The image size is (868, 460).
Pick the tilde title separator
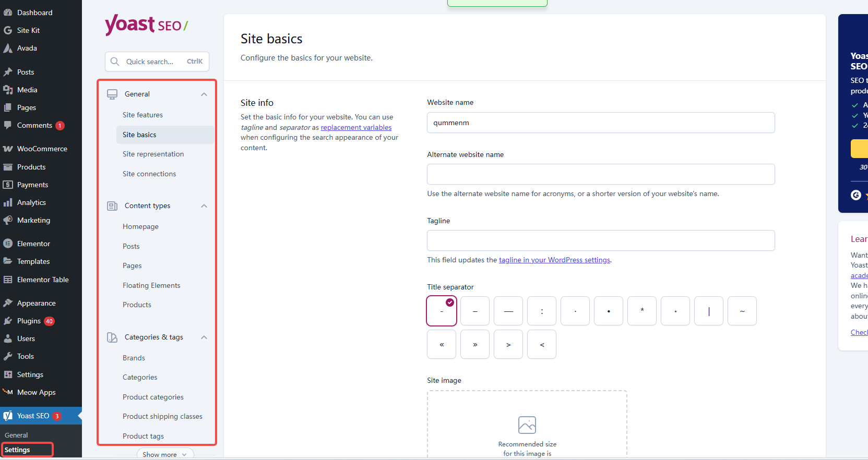[x=742, y=311]
